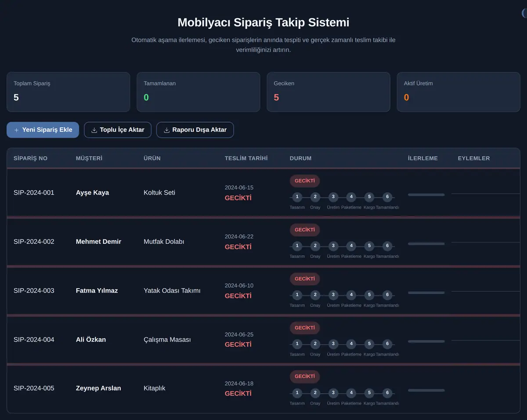
Task: Click GECİKTİ badge for SIP-2024-004
Action: [305, 328]
